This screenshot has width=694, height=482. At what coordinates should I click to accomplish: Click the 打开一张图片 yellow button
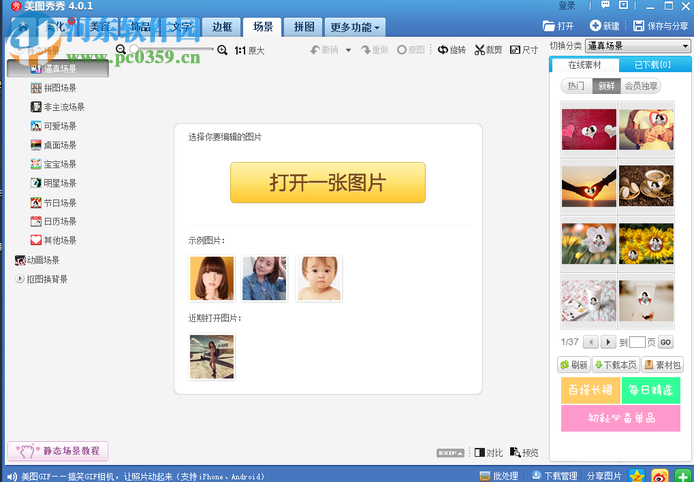(x=328, y=182)
